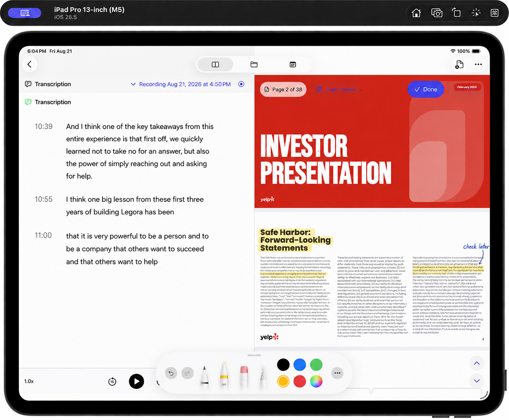Go to next page with down chevron
Image resolution: width=509 pixels, height=420 pixels.
click(477, 381)
